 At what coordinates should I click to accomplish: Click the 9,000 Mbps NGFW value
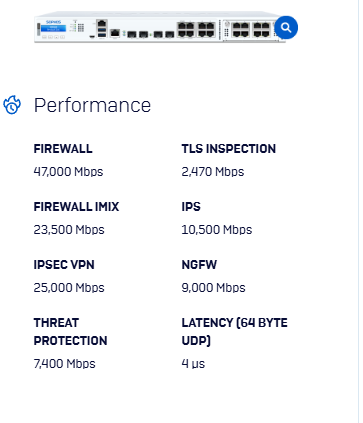[213, 288]
